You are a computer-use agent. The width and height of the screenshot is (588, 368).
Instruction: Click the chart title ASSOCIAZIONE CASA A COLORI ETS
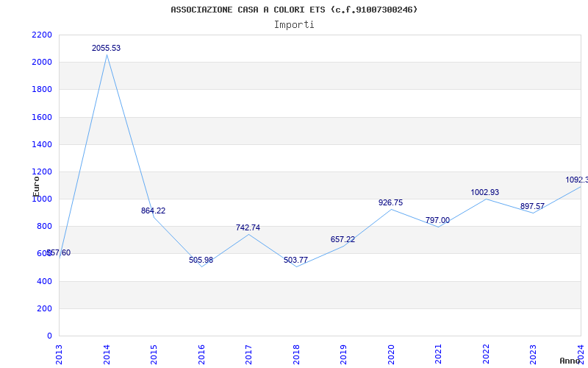click(x=294, y=10)
